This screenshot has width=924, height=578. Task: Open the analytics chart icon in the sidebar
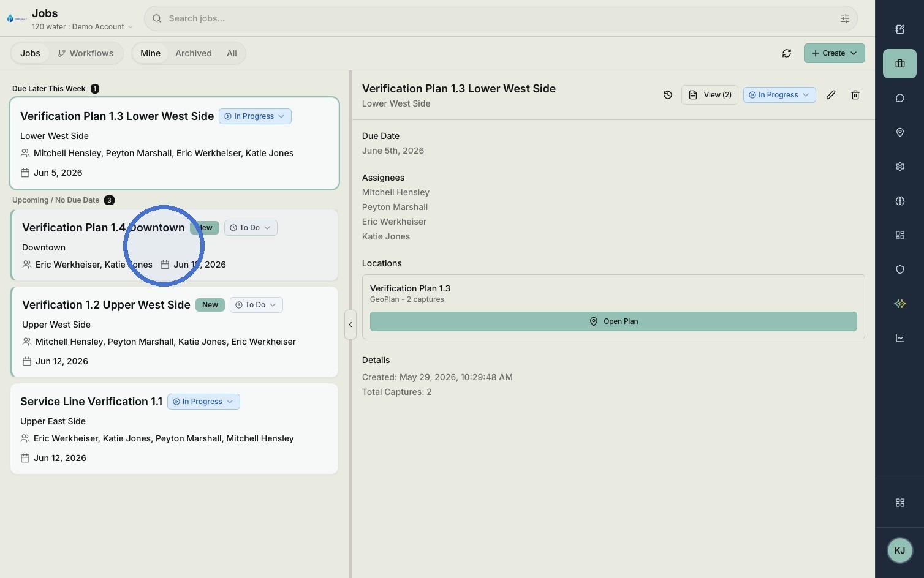click(899, 338)
